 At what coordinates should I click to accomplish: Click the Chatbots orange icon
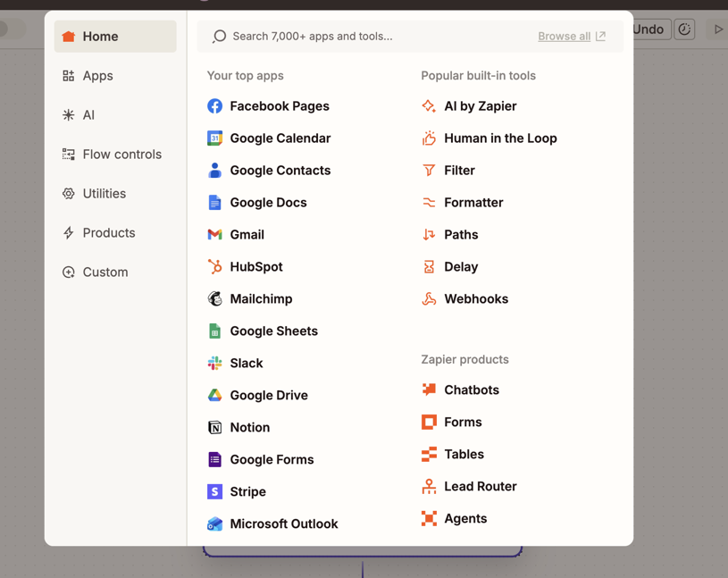[x=429, y=390]
